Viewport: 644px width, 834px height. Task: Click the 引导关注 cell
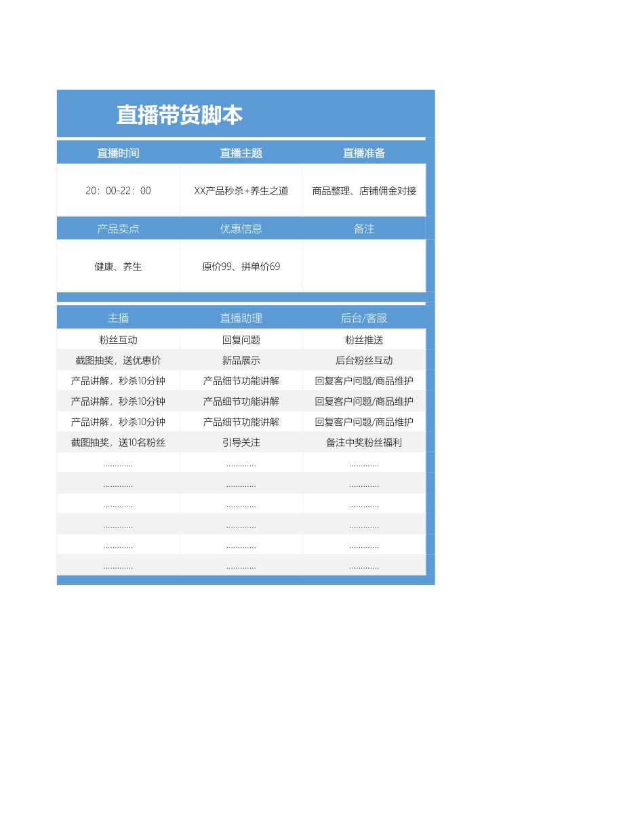(x=241, y=442)
